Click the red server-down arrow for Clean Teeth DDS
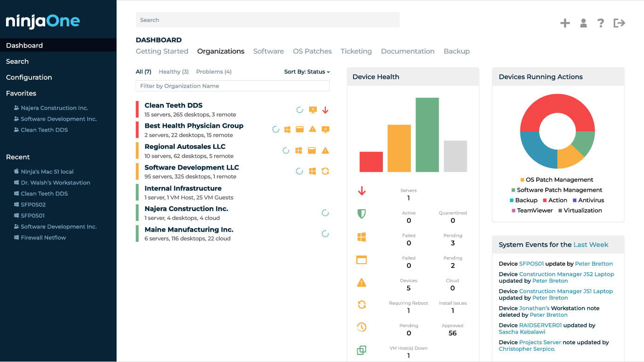The width and height of the screenshot is (644, 362). 325,110
